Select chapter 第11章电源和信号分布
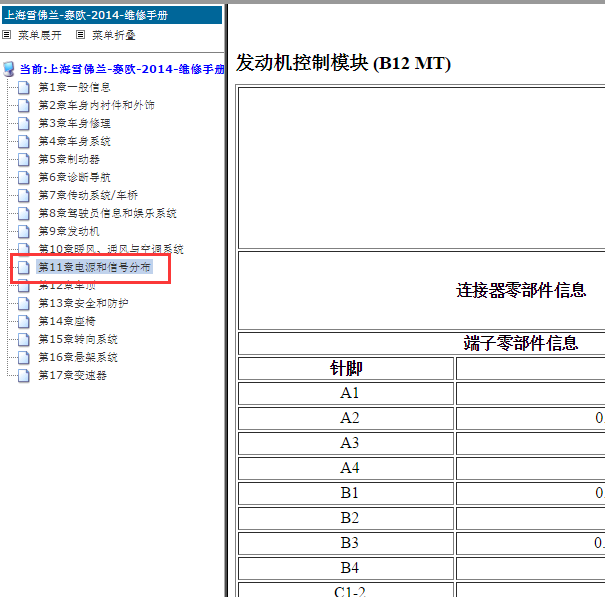605x597 pixels. [x=95, y=267]
